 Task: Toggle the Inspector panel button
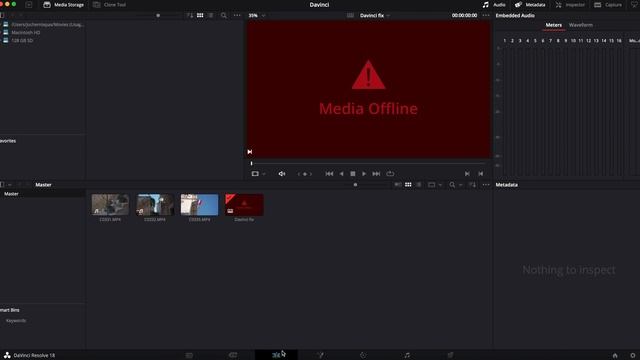point(570,5)
